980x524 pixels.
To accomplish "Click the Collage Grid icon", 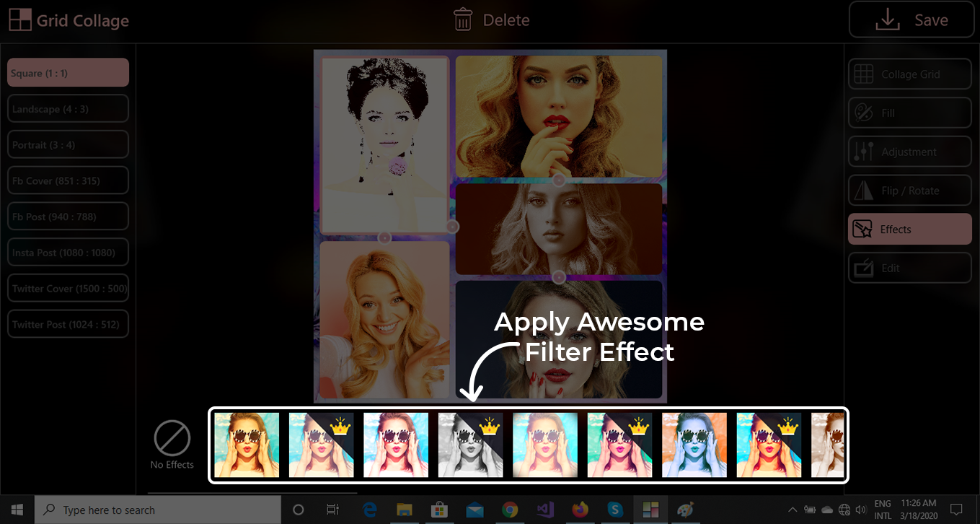I will [863, 74].
